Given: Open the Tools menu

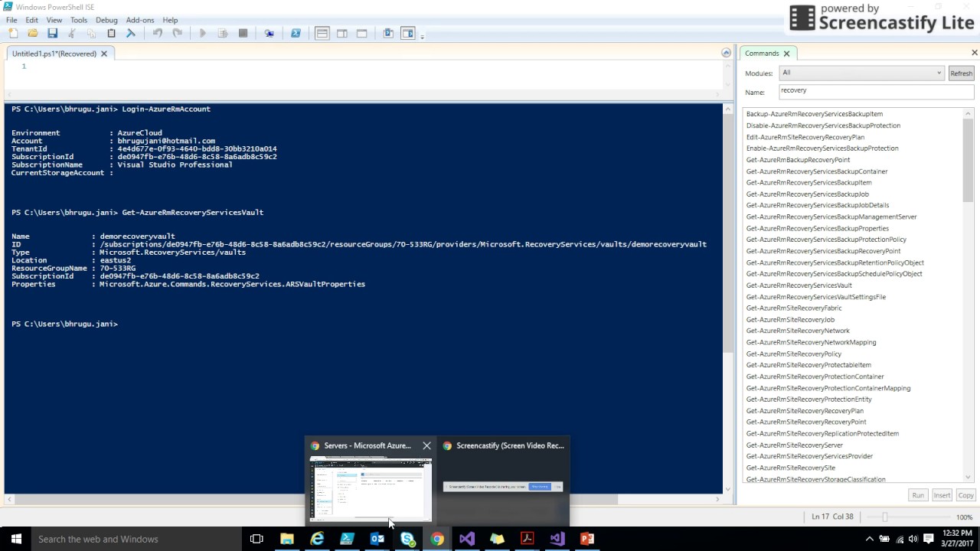Looking at the screenshot, I should pos(79,20).
